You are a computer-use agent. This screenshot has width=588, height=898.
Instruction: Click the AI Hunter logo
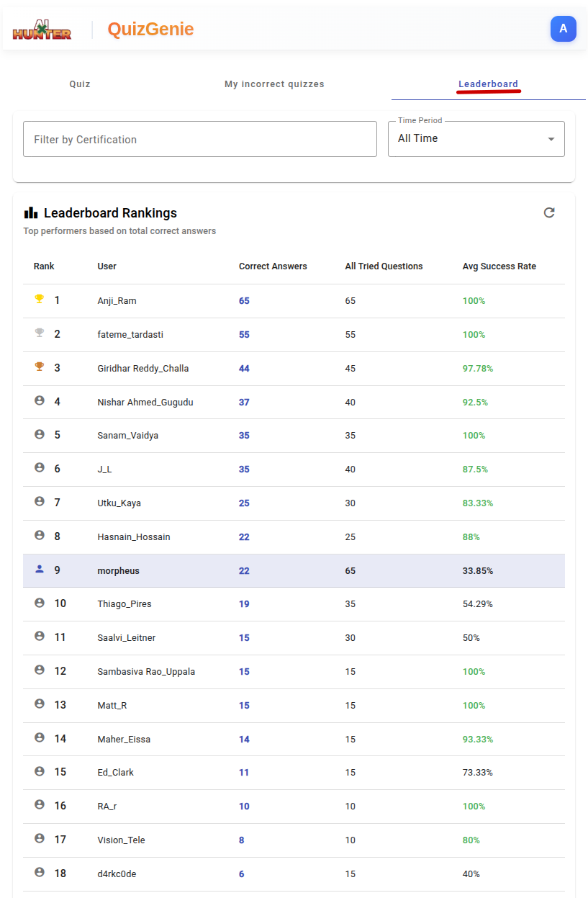coord(42,30)
